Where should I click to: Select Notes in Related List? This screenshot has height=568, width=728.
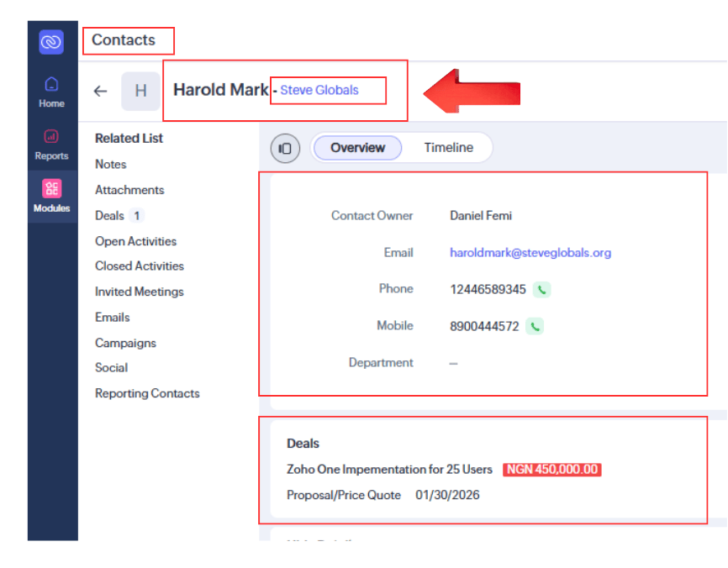click(110, 165)
